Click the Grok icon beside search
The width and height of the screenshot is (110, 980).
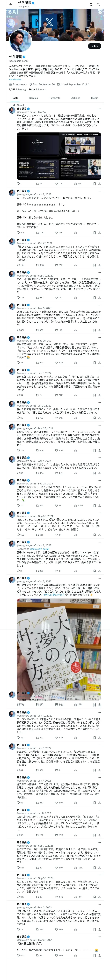(x=91, y=4)
